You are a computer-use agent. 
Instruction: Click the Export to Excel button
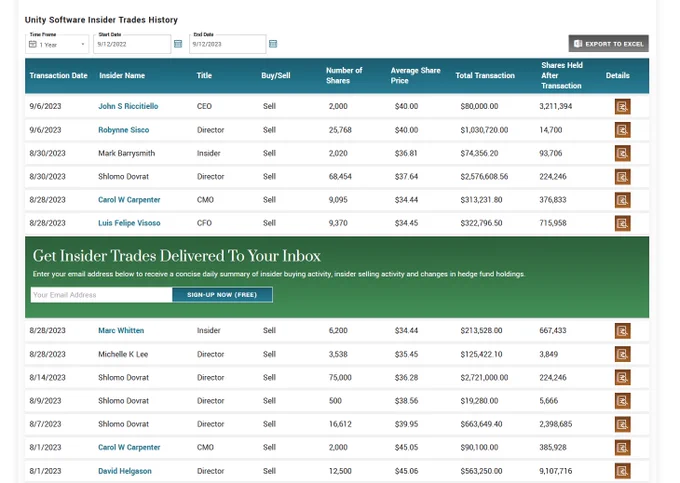point(608,43)
